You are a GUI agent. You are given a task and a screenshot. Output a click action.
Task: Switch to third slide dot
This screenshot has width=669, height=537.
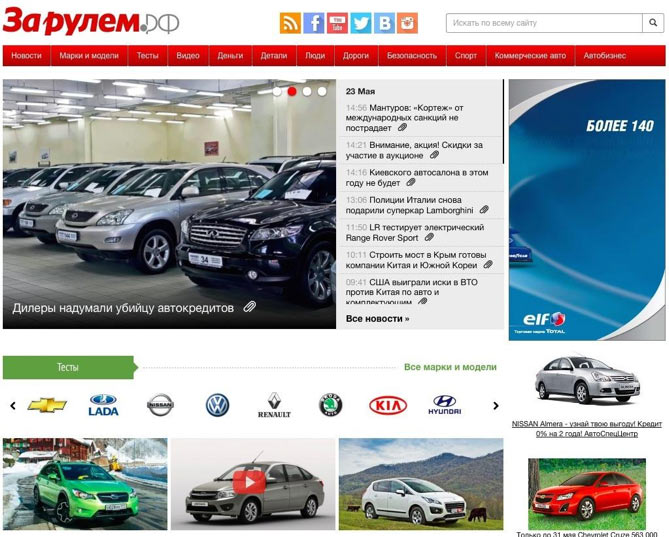tap(307, 91)
